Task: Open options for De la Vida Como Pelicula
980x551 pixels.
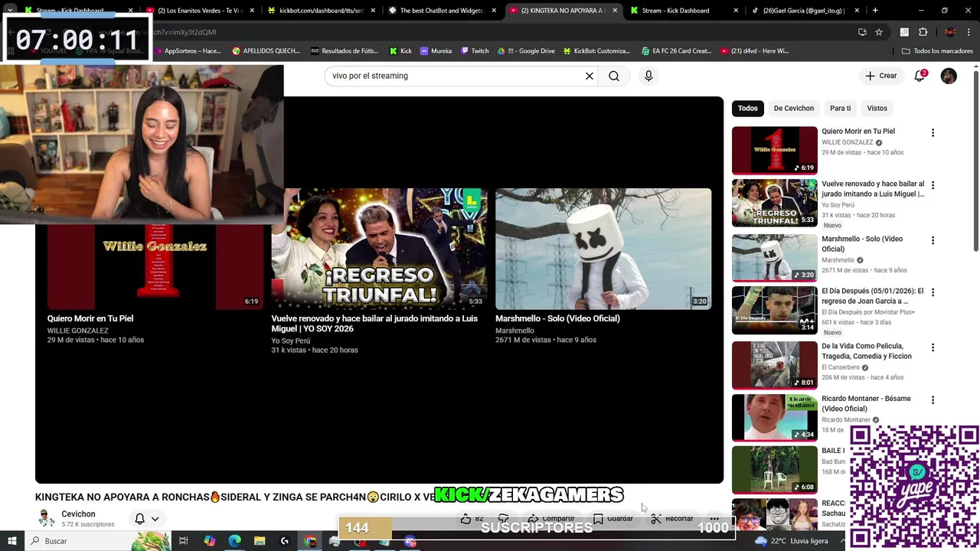Action: [933, 347]
